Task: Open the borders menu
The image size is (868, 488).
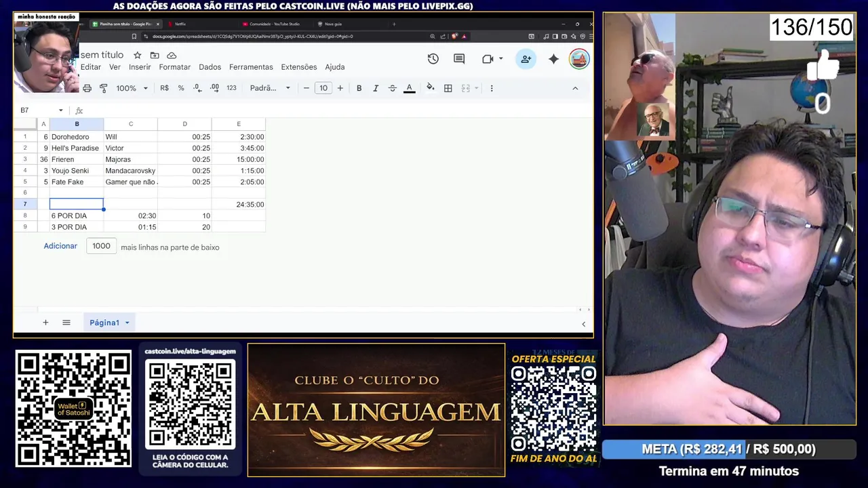Action: pos(448,88)
